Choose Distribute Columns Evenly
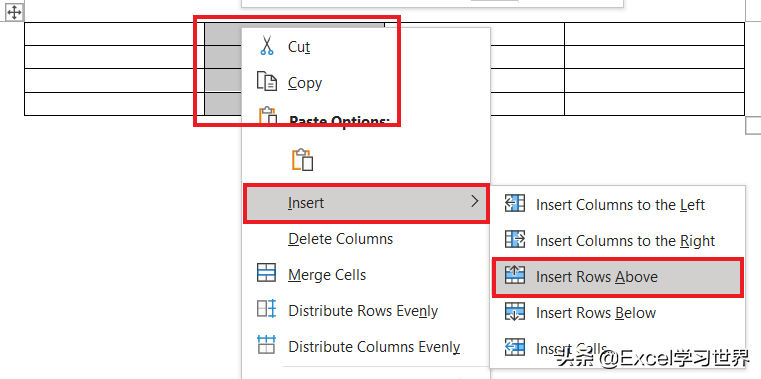 [366, 346]
